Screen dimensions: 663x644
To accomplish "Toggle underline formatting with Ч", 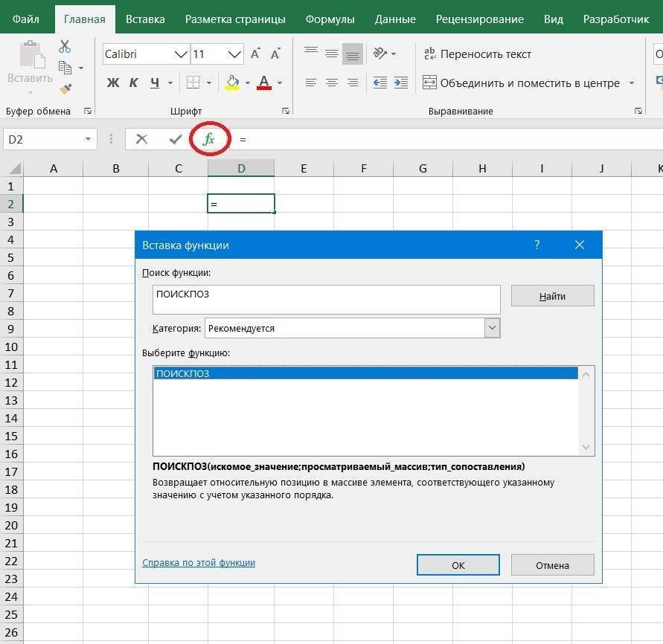I will point(154,83).
